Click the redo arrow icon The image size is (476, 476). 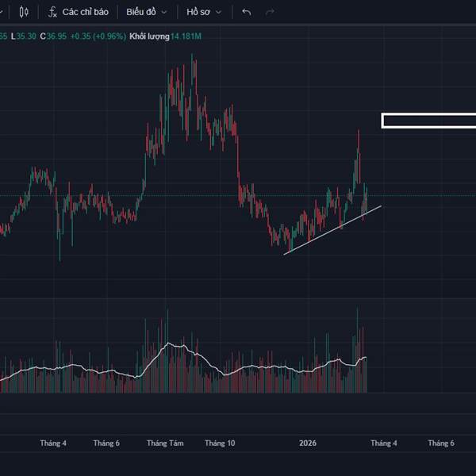click(x=270, y=12)
